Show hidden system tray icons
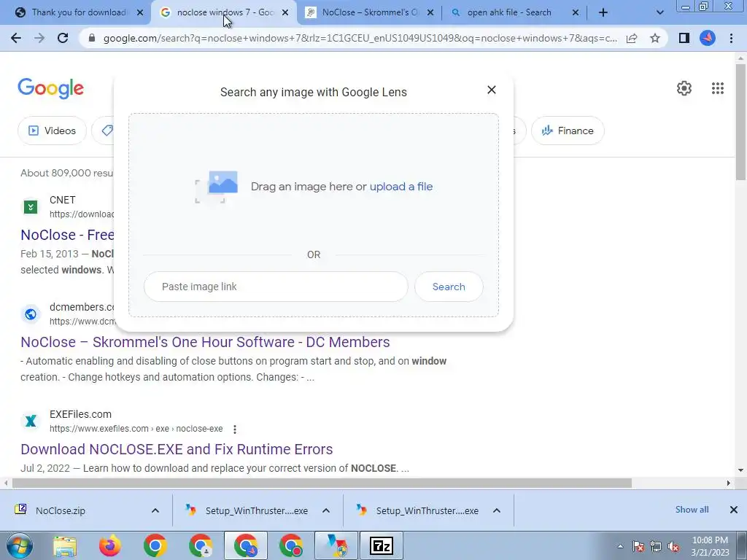The height and width of the screenshot is (560, 747). [x=620, y=547]
